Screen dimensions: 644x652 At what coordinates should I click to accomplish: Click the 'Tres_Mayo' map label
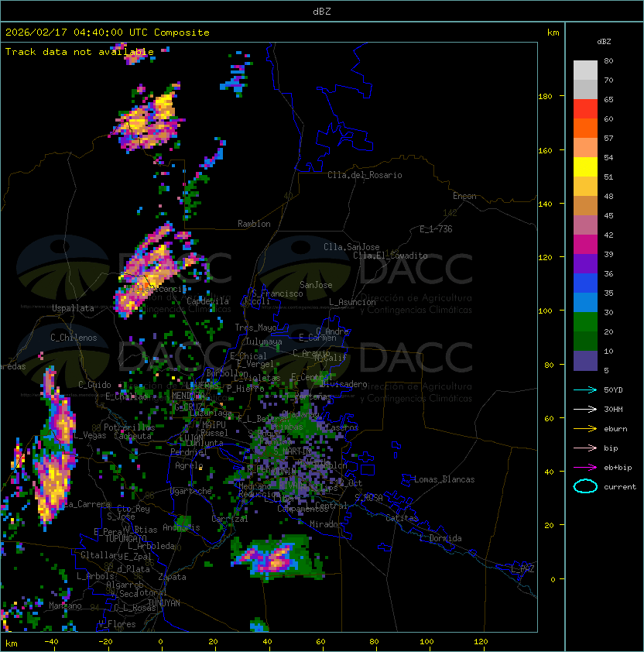(x=255, y=328)
